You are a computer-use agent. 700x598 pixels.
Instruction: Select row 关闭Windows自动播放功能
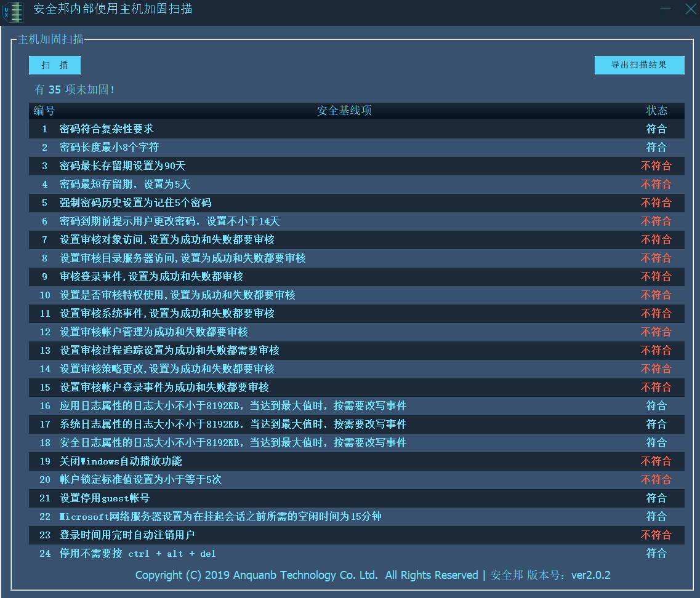pyautogui.click(x=356, y=461)
